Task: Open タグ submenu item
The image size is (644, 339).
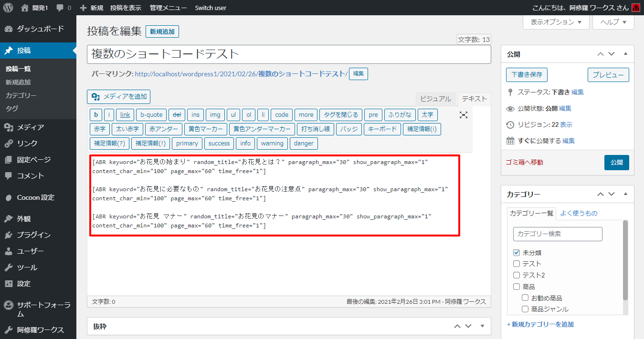Action: pyautogui.click(x=12, y=108)
